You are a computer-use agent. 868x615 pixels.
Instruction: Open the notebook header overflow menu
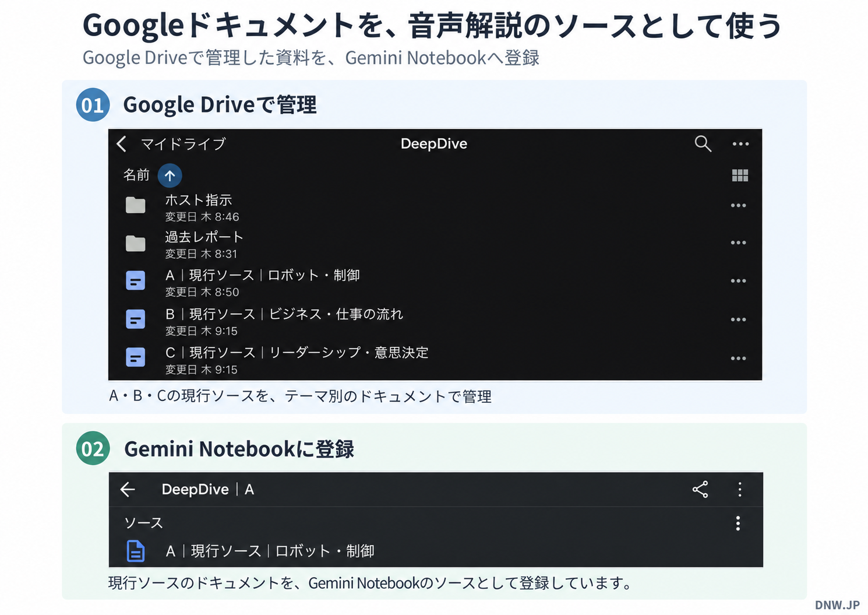(x=740, y=490)
